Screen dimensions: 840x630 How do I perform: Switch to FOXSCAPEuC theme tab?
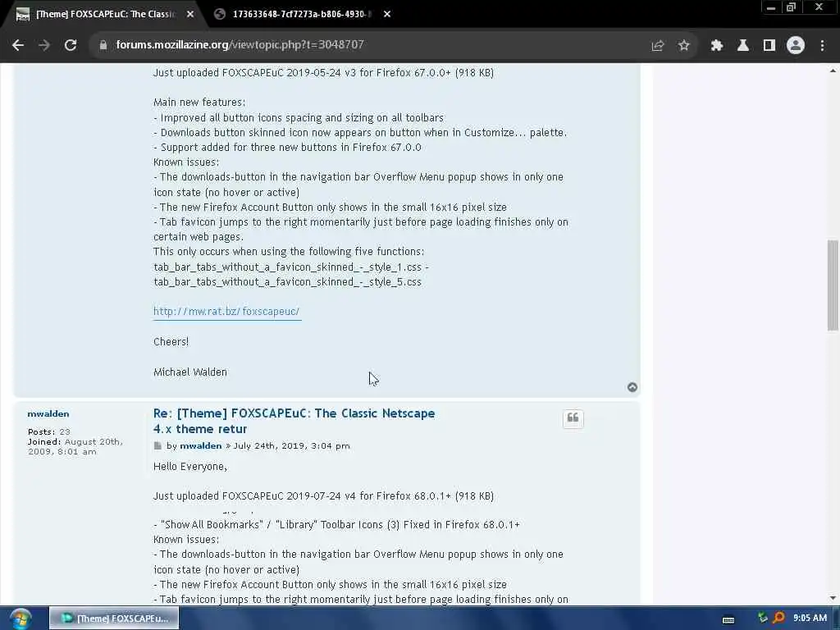(104, 15)
